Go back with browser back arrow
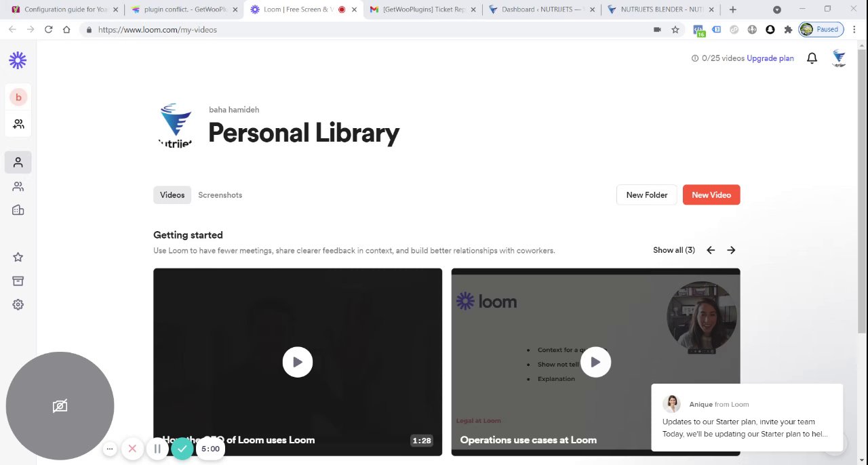Screen dimensions: 868x465 (x=12, y=29)
